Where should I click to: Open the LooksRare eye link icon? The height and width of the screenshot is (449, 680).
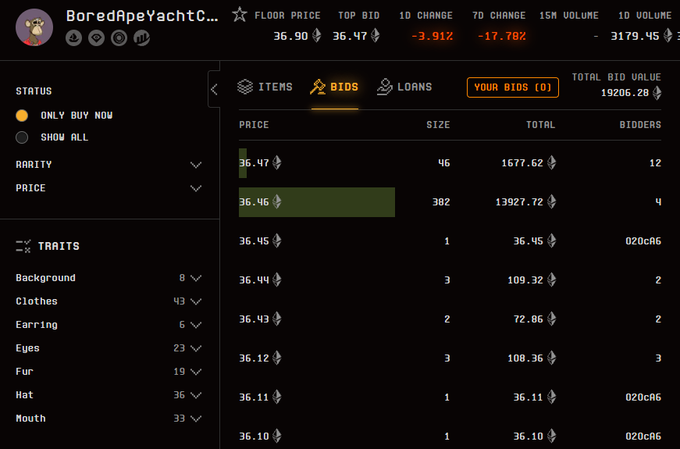pyautogui.click(x=96, y=38)
